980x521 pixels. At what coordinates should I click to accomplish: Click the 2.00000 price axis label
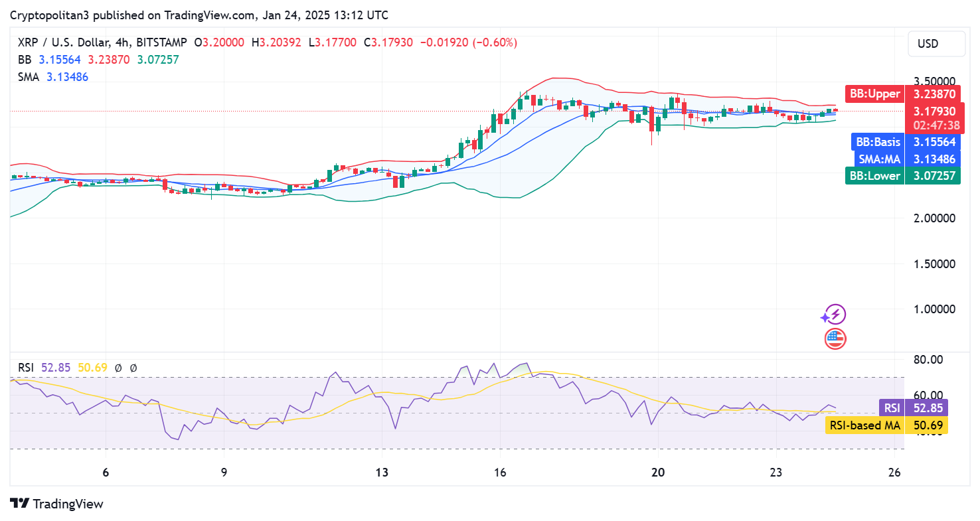pos(935,218)
